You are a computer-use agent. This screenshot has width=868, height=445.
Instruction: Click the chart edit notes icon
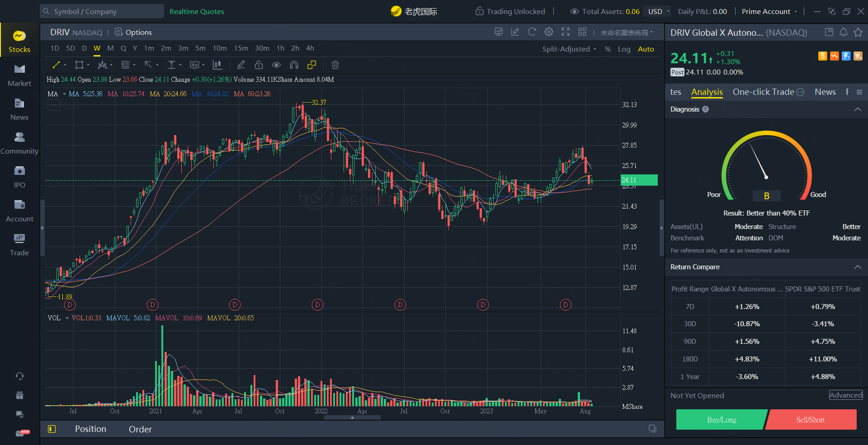(515, 32)
